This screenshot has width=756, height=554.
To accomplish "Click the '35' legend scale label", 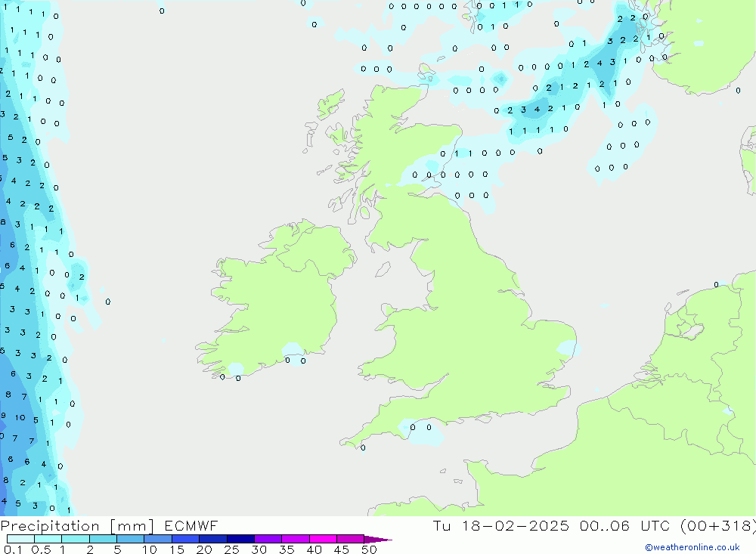I will point(287,549).
